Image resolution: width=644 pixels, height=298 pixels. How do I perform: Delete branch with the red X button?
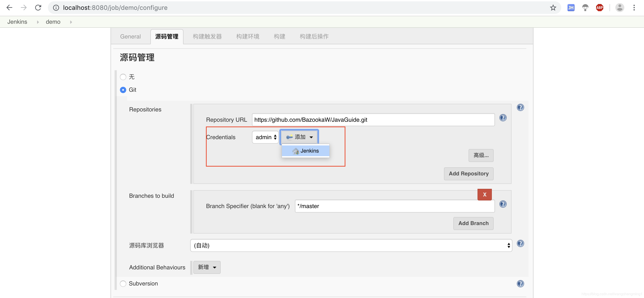pyautogui.click(x=484, y=194)
